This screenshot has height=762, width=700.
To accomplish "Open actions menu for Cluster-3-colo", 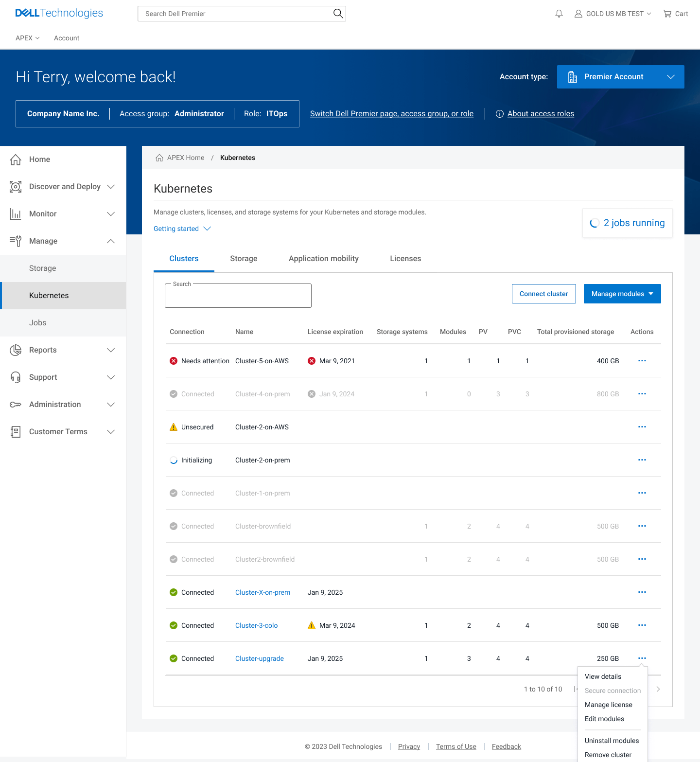I will (x=642, y=625).
